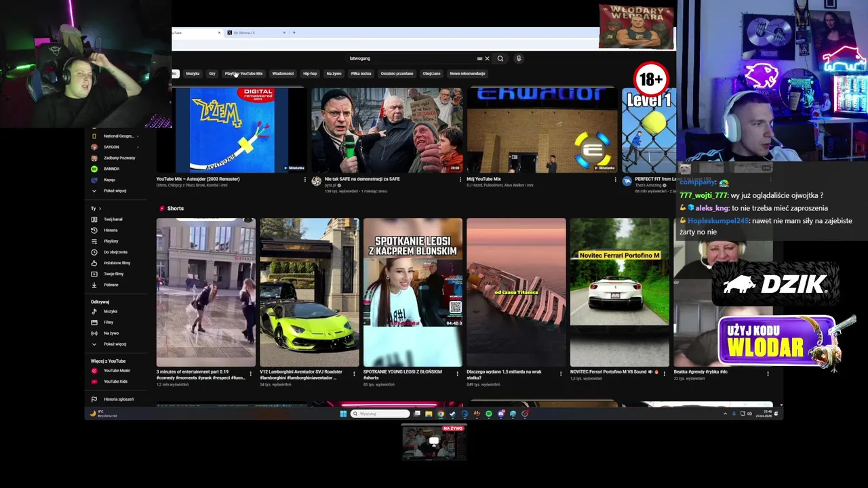The image size is (868, 488).
Task: Open the BANNDA subscription channel
Action: click(x=111, y=169)
